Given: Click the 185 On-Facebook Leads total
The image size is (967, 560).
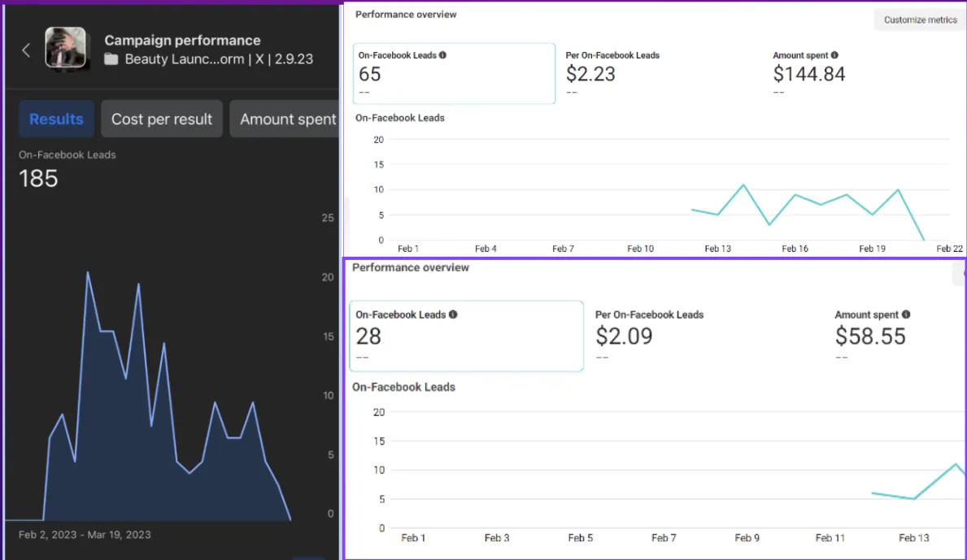Looking at the screenshot, I should click(x=39, y=179).
